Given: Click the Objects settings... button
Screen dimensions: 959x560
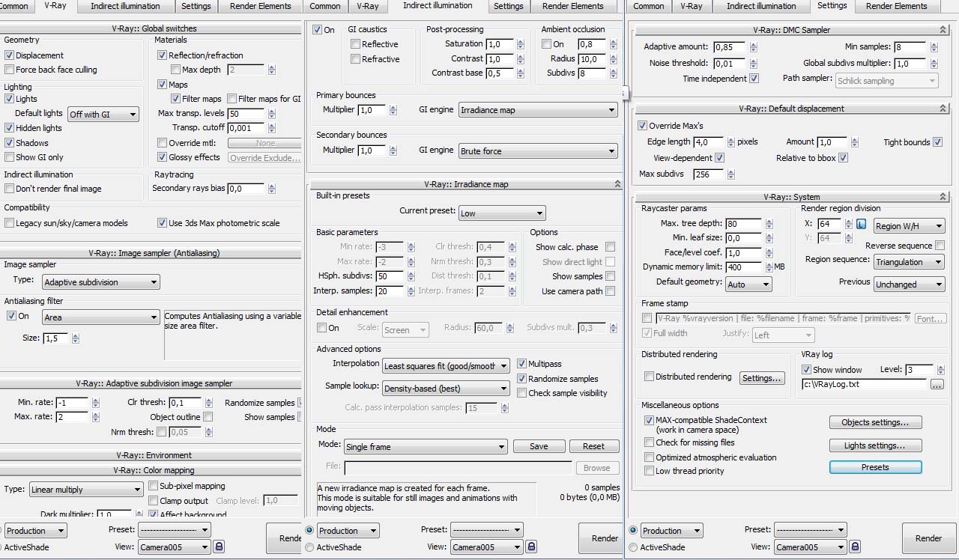Looking at the screenshot, I should [x=875, y=422].
